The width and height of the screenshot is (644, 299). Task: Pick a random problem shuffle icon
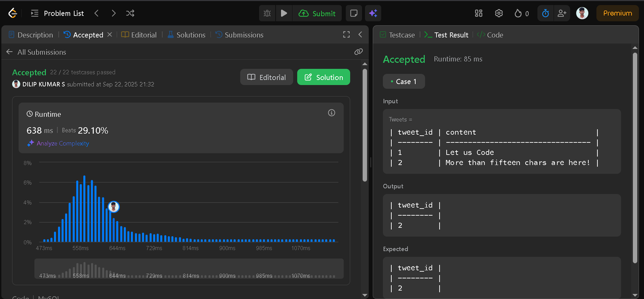point(130,13)
